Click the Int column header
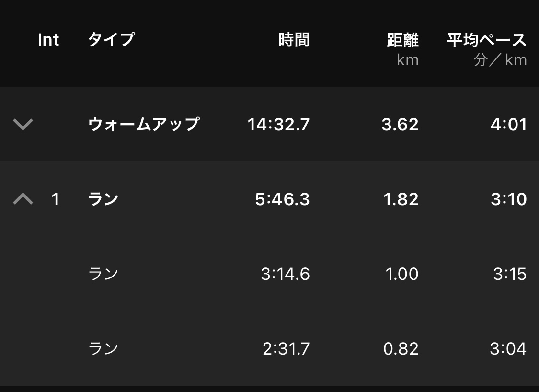Screen dimensions: 539x392 coord(48,40)
